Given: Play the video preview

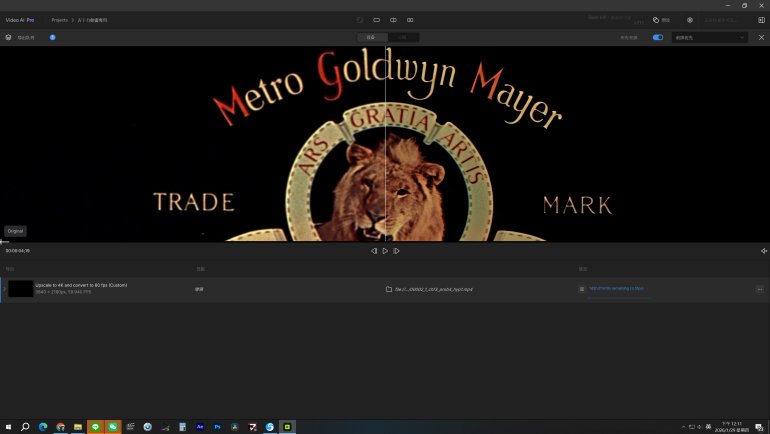Looking at the screenshot, I should 385,251.
